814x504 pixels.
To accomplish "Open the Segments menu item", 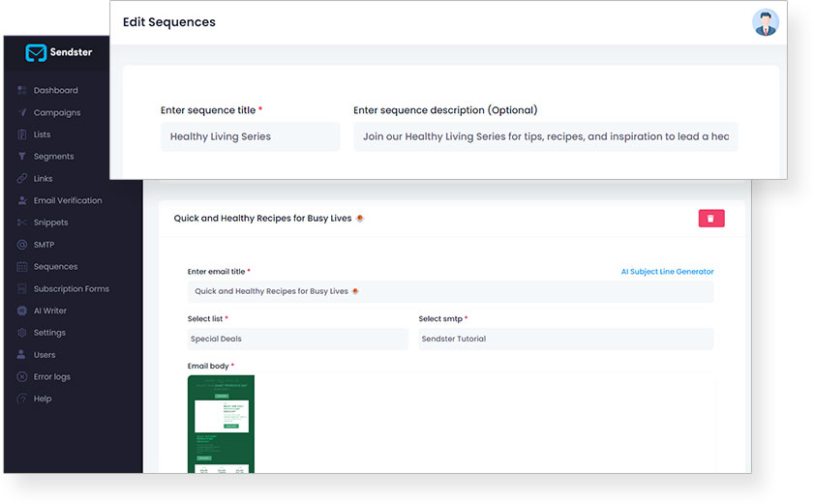I will [53, 157].
